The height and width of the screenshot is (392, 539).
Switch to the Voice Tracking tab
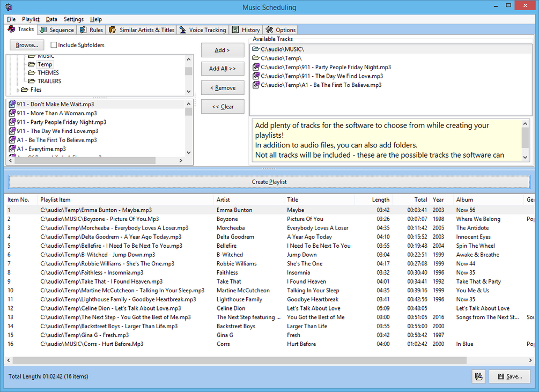[203, 30]
